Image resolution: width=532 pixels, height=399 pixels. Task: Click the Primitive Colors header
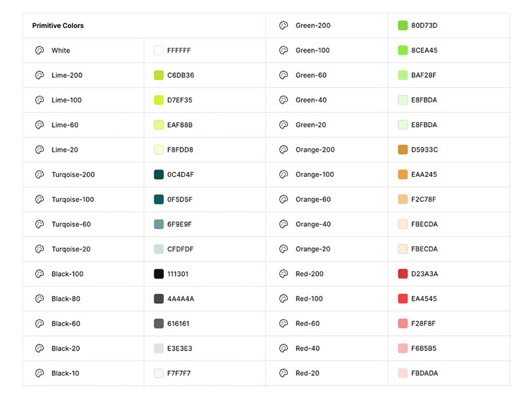point(58,25)
